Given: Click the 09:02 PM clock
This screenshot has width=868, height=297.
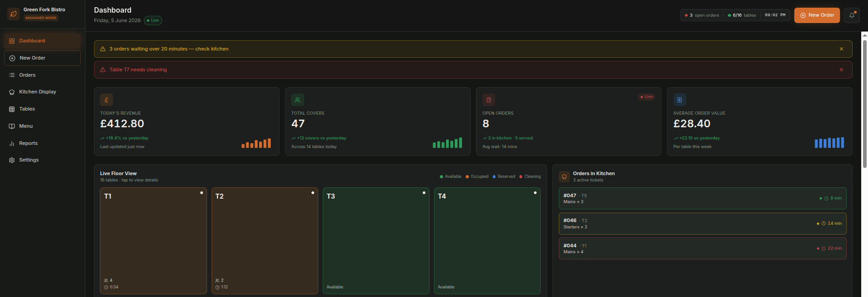Looking at the screenshot, I should [x=775, y=15].
